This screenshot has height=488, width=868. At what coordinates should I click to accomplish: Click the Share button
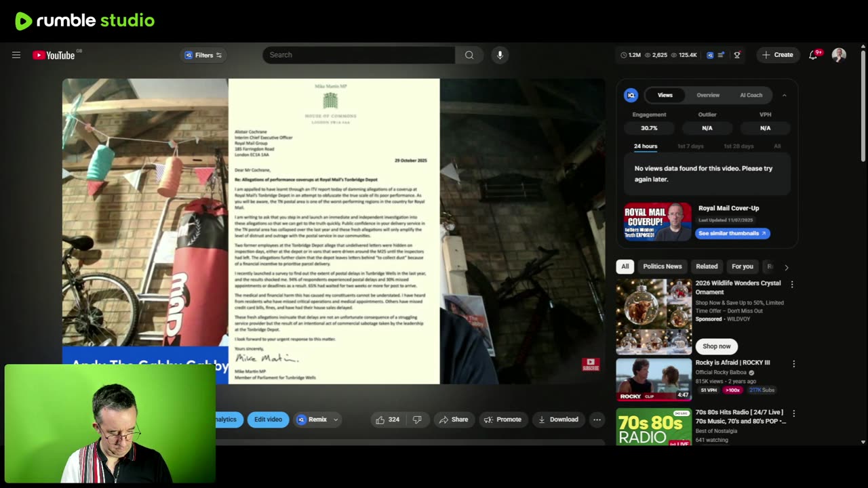click(x=454, y=420)
